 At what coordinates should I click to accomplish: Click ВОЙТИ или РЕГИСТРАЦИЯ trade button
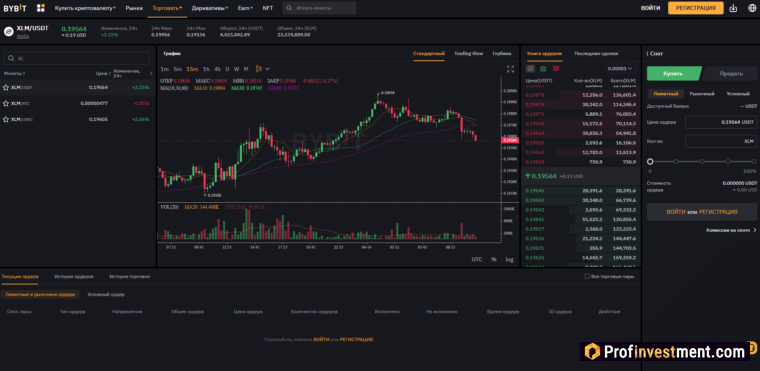click(702, 212)
